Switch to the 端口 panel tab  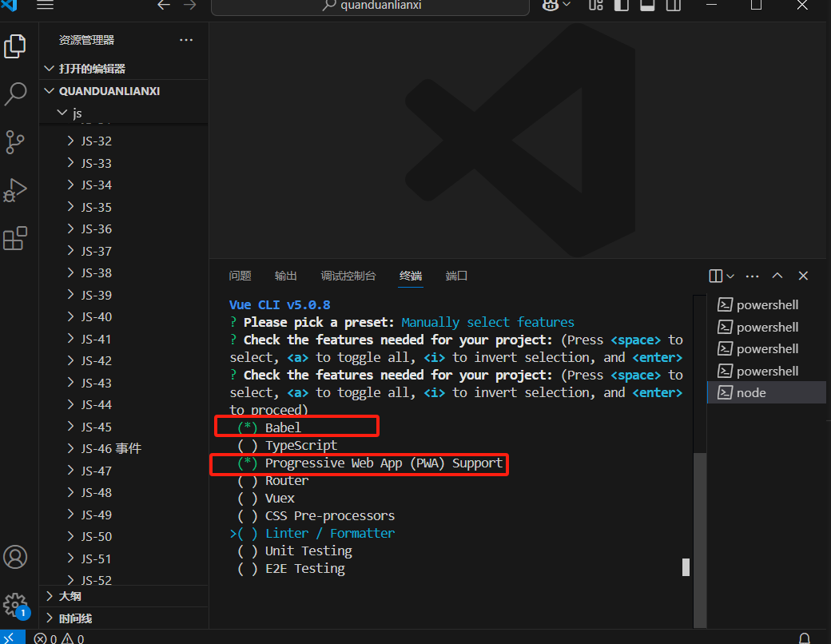[456, 276]
